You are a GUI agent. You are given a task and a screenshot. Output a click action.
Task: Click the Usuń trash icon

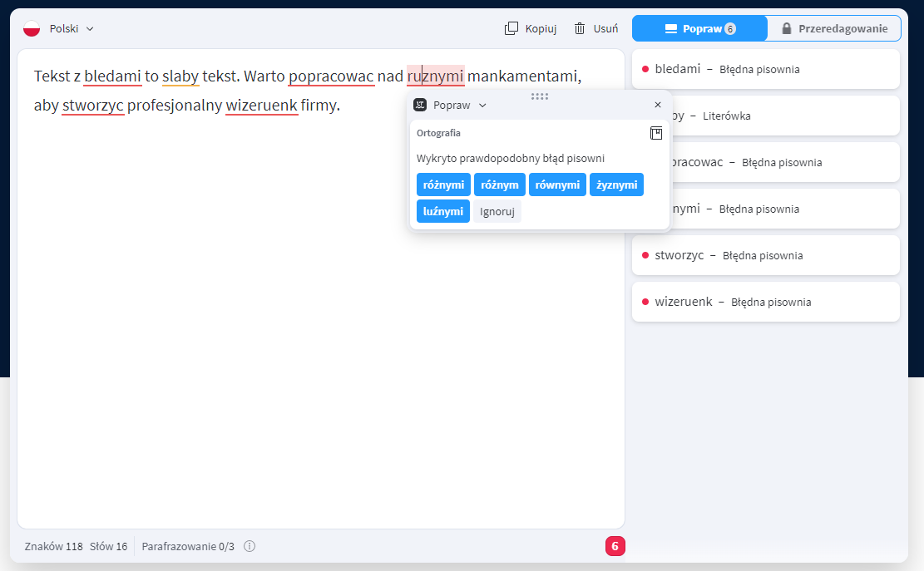click(x=580, y=28)
